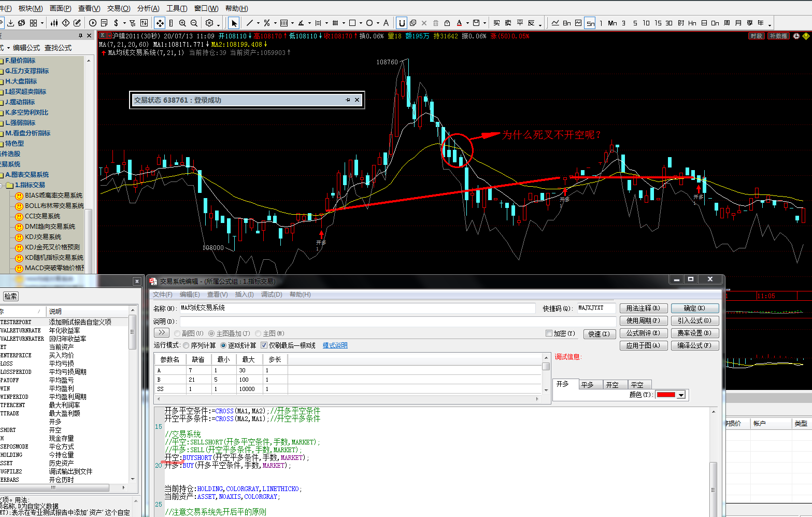Select MACD突破零轴价格 in the tree
The height and width of the screenshot is (517, 812).
coord(54,268)
